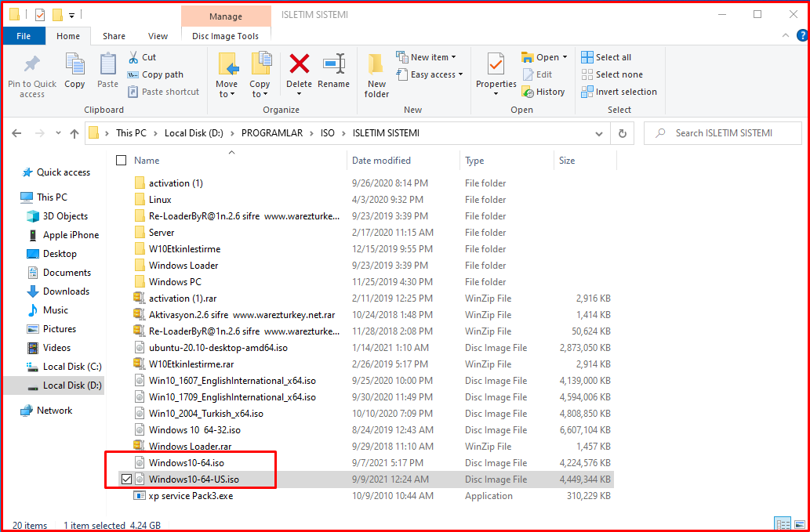Click the Properties quick access toolbar icon
810x532 pixels.
point(40,15)
